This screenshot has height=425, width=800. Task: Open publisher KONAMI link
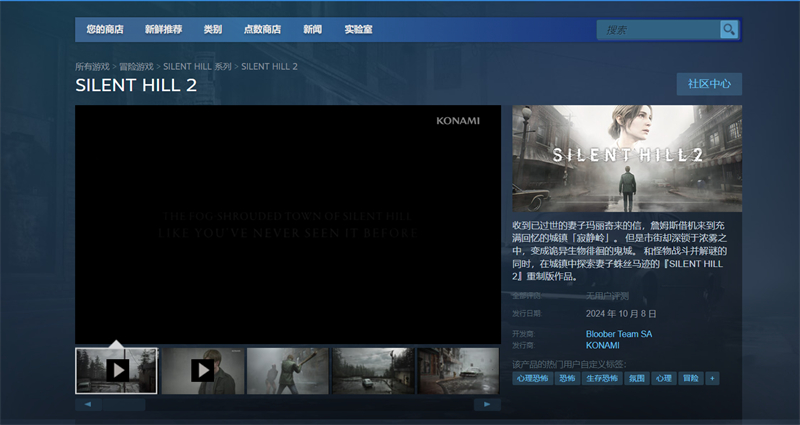pyautogui.click(x=603, y=345)
